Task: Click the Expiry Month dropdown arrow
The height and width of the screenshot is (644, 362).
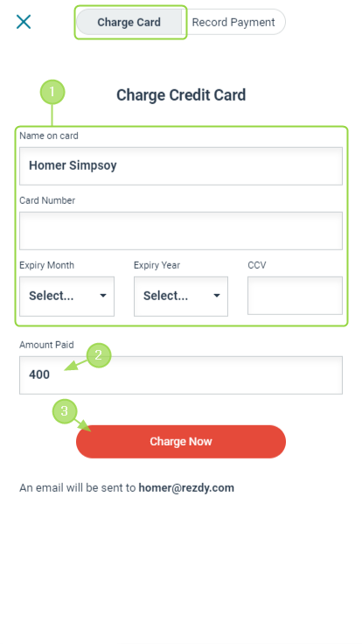Action: 103,296
